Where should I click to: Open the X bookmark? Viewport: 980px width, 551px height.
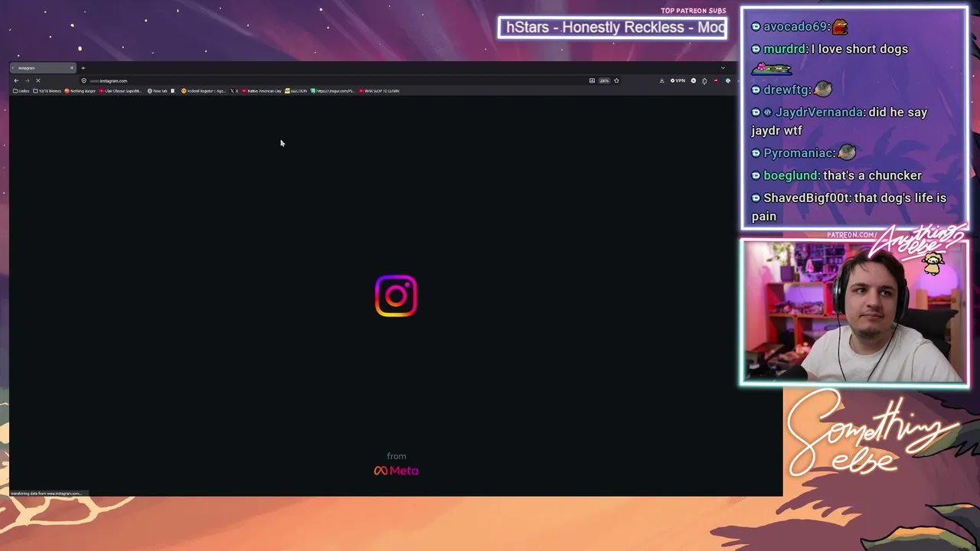[234, 91]
